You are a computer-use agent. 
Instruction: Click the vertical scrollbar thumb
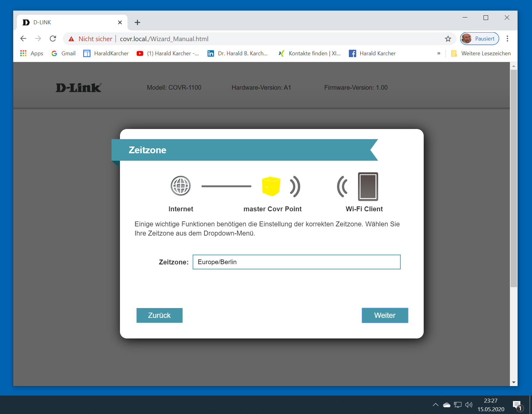point(514,178)
